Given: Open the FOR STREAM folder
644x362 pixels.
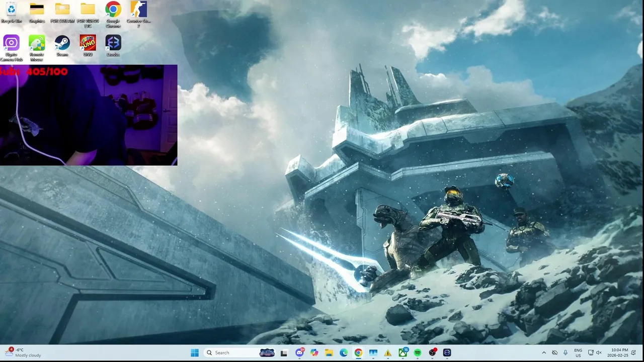Looking at the screenshot, I should tap(62, 13).
